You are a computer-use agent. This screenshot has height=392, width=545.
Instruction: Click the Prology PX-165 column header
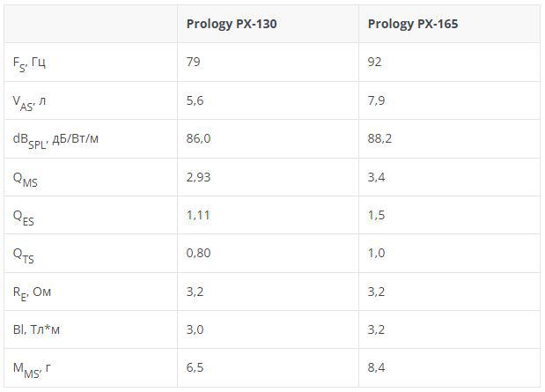tap(412, 24)
